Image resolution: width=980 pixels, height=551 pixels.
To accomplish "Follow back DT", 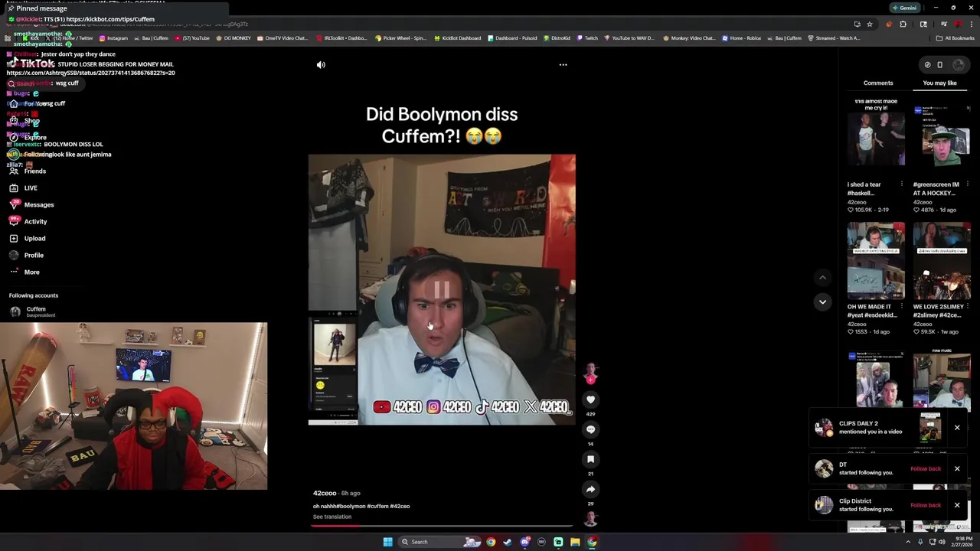I will pos(926,468).
